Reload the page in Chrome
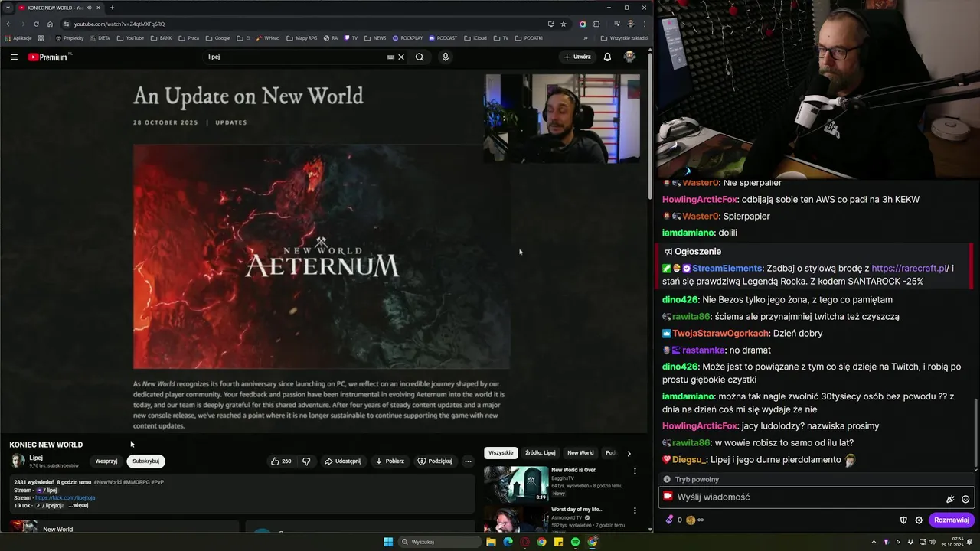Image resolution: width=980 pixels, height=551 pixels. pos(36,24)
